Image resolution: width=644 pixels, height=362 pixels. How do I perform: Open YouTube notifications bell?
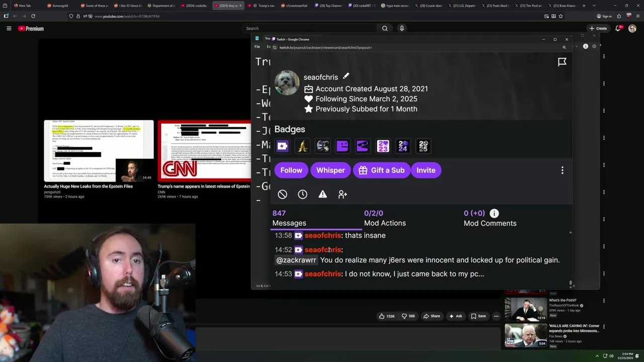(x=618, y=29)
